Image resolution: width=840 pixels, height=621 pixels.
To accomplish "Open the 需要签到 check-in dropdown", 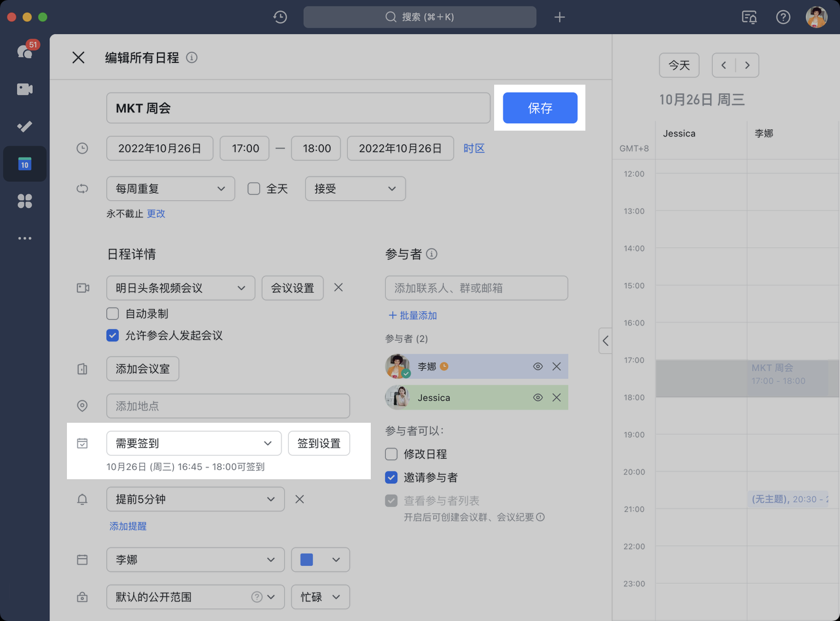I will click(x=194, y=443).
